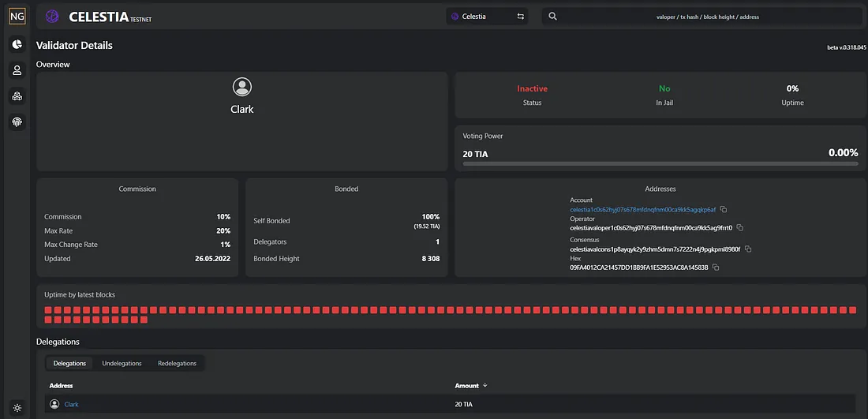
Task: Copy the Operator address
Action: pyautogui.click(x=740, y=228)
